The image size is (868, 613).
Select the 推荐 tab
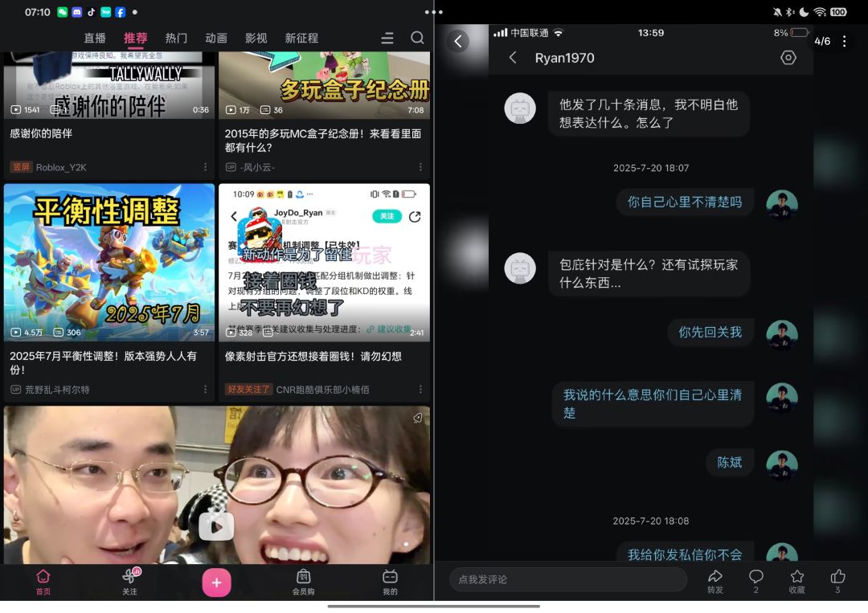tap(136, 39)
